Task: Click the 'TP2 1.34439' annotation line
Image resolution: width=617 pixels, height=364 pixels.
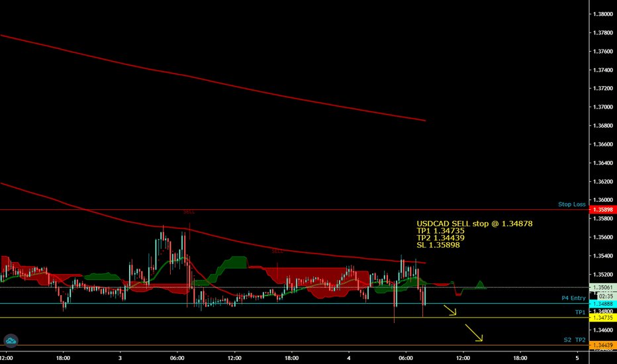Action: pos(440,238)
